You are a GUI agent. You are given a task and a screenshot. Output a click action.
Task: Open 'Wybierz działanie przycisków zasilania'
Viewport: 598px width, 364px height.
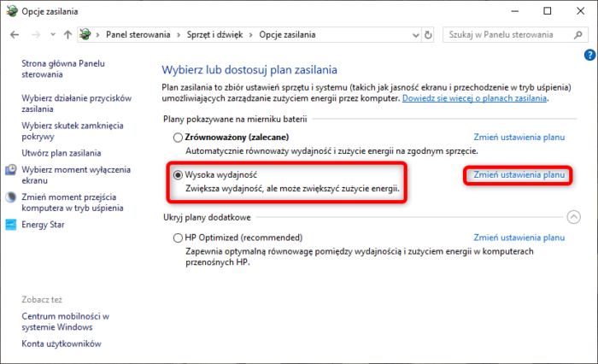(76, 103)
